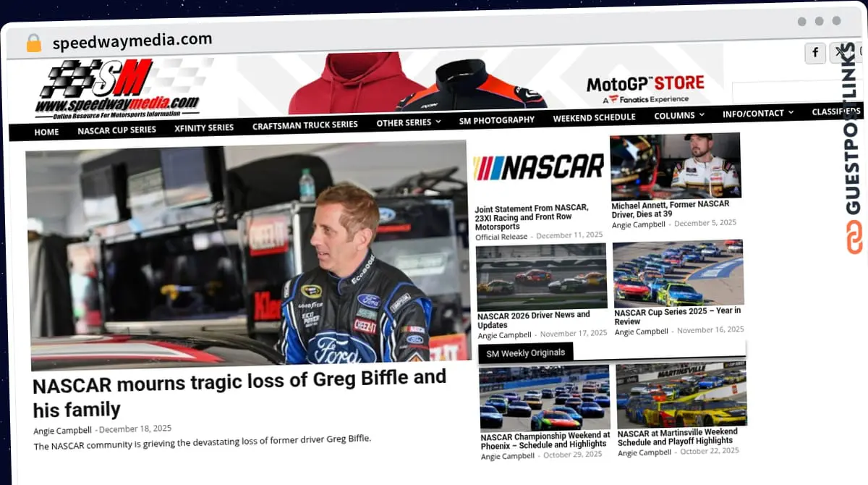
Task: Open 'NASCAR at Martinsville Weekend Schedule' article
Action: point(678,436)
